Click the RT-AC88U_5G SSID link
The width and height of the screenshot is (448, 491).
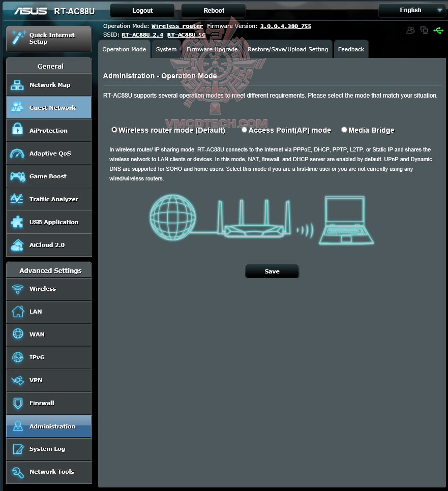pos(187,35)
